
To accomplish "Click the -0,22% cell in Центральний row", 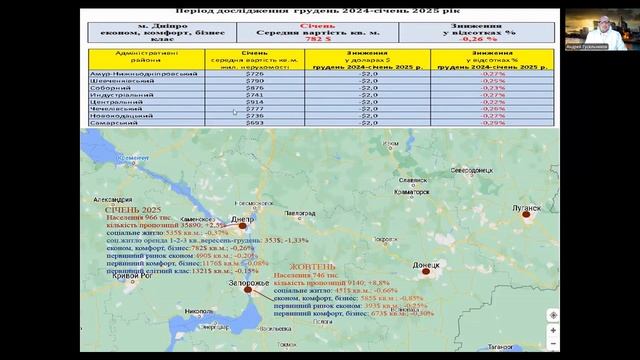I will click(x=493, y=102).
